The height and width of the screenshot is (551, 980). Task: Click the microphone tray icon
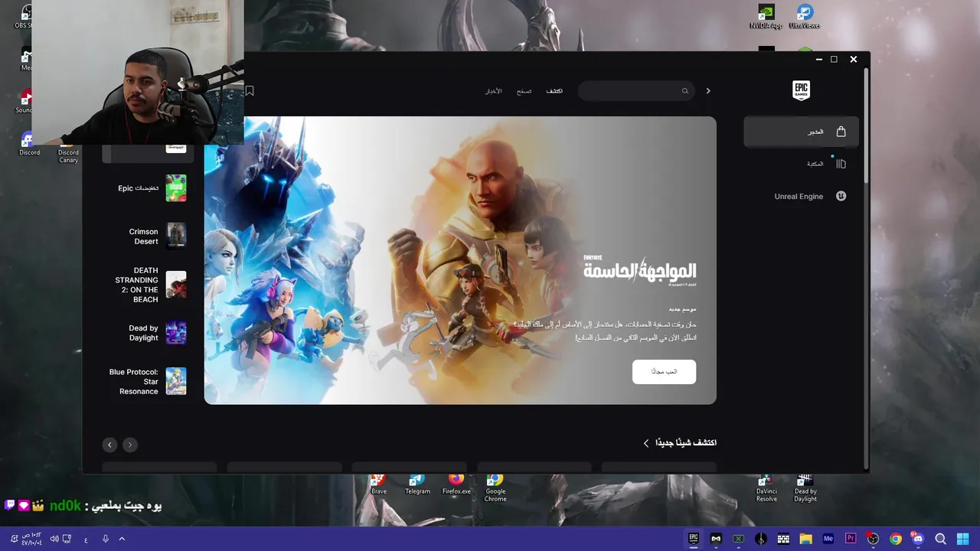(x=105, y=539)
